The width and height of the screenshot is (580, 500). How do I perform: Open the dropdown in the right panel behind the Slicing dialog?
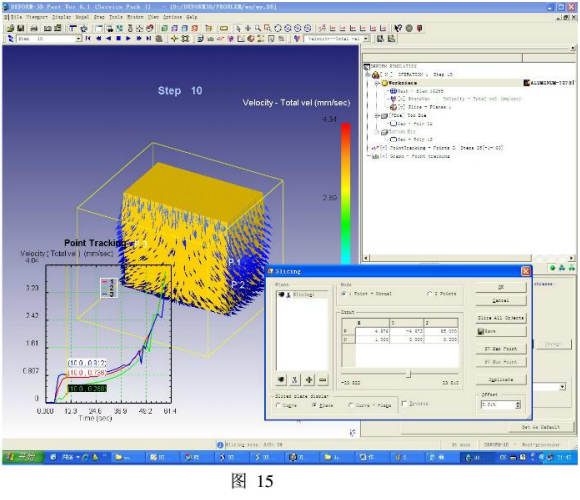click(563, 387)
